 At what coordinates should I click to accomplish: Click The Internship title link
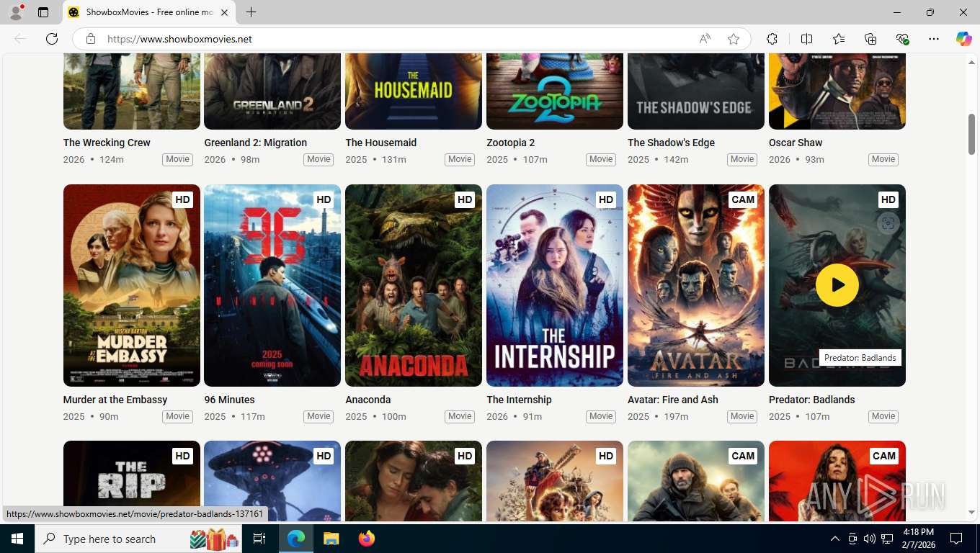(x=519, y=400)
